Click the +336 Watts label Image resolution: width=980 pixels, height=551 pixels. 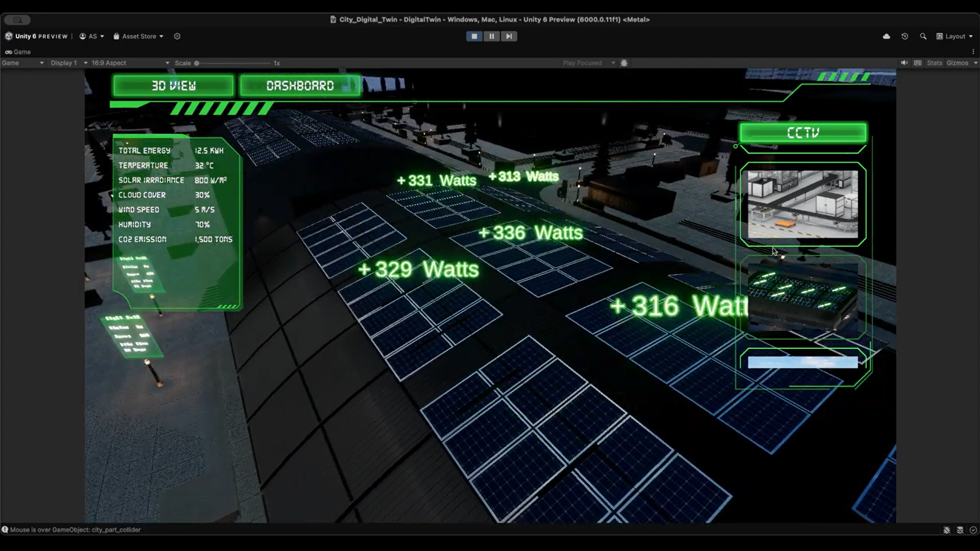pos(531,233)
